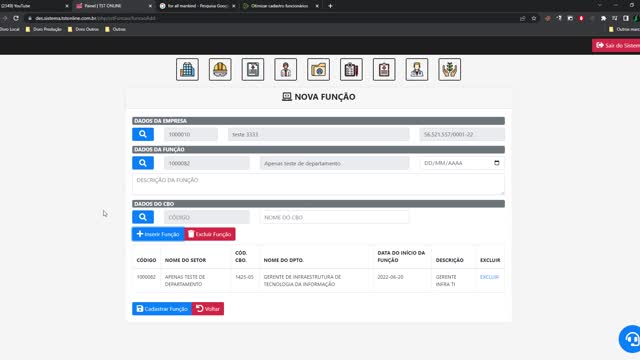This screenshot has height=360, width=640.
Task: Open the company building icon in top menu
Action: click(187, 69)
